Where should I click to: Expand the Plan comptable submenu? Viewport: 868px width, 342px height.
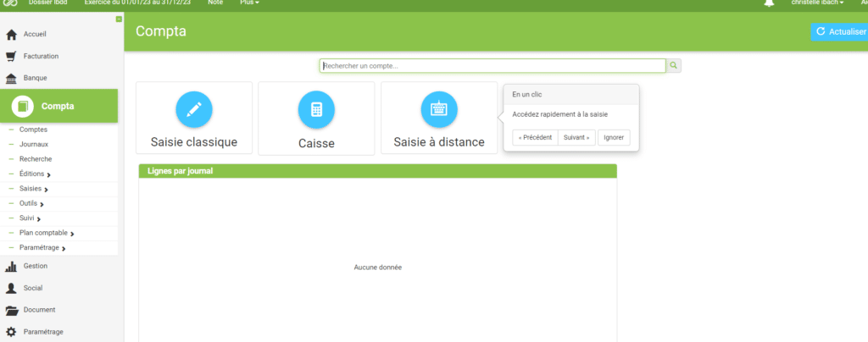point(73,234)
